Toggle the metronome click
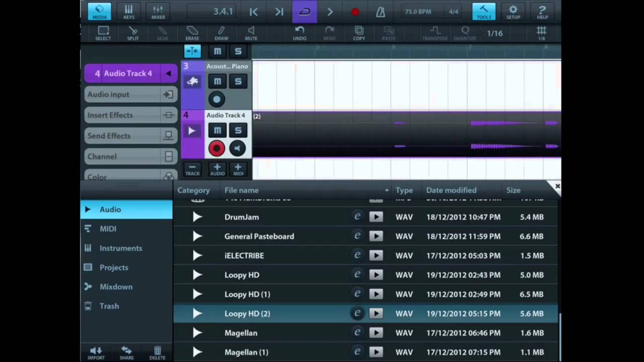Image resolution: width=644 pixels, height=362 pixels. coord(380,12)
